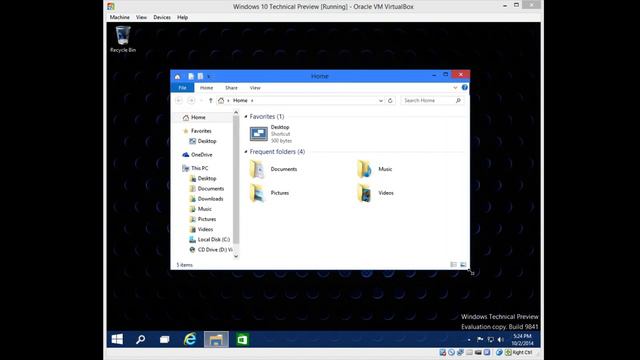Switch to the Home ribbon tab
The height and width of the screenshot is (360, 640).
207,88
